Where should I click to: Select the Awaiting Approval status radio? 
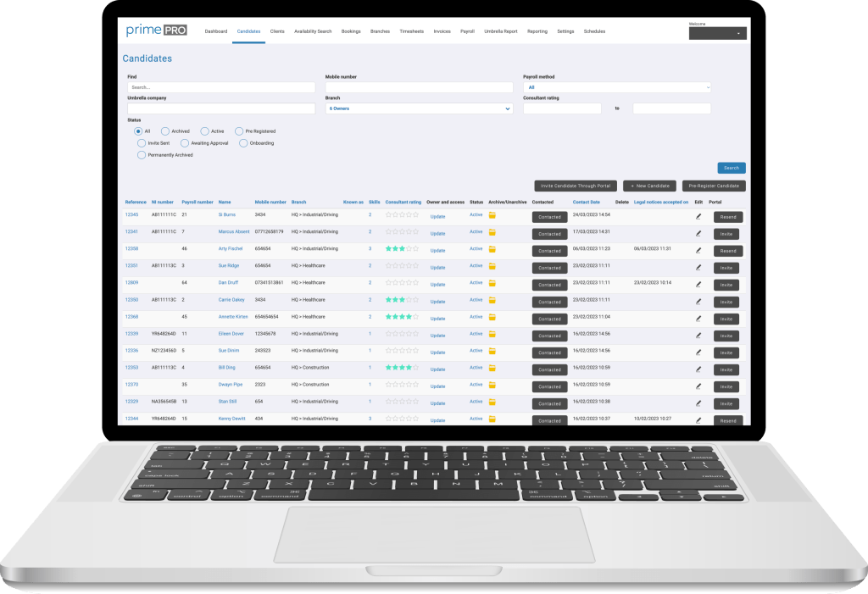pos(185,143)
